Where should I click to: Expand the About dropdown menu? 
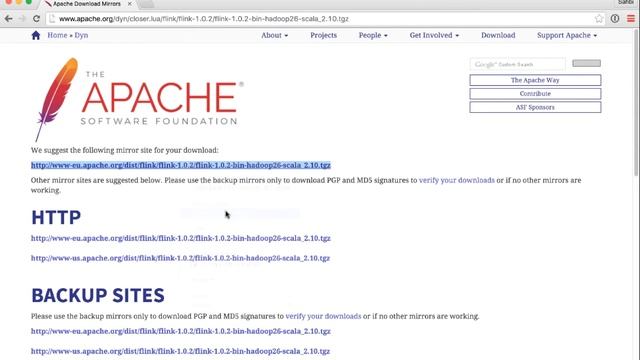[274, 35]
